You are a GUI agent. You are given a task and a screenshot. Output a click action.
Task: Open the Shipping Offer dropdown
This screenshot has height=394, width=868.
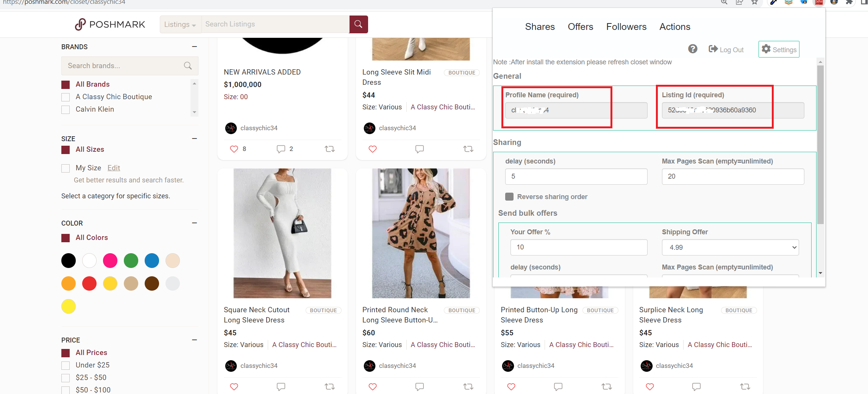730,247
